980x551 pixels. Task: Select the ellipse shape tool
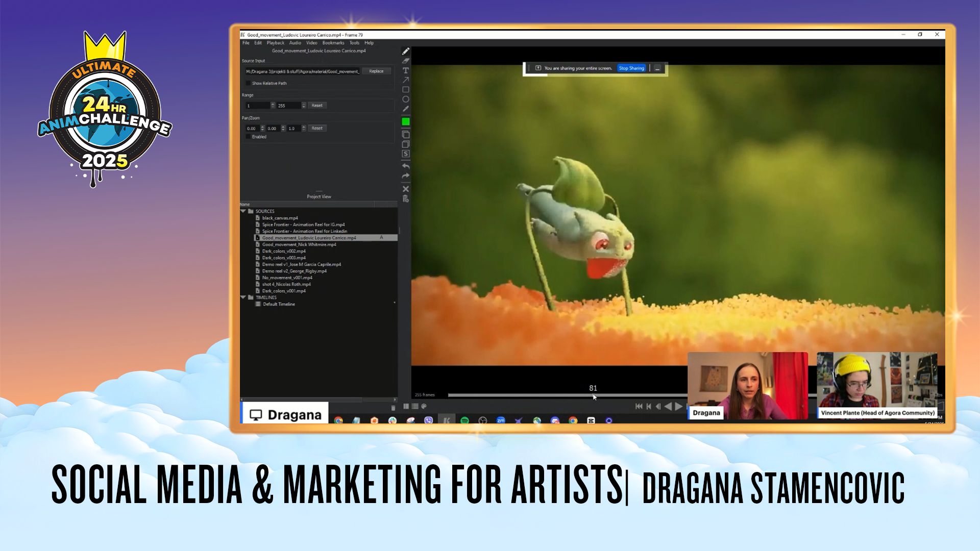[x=406, y=99]
